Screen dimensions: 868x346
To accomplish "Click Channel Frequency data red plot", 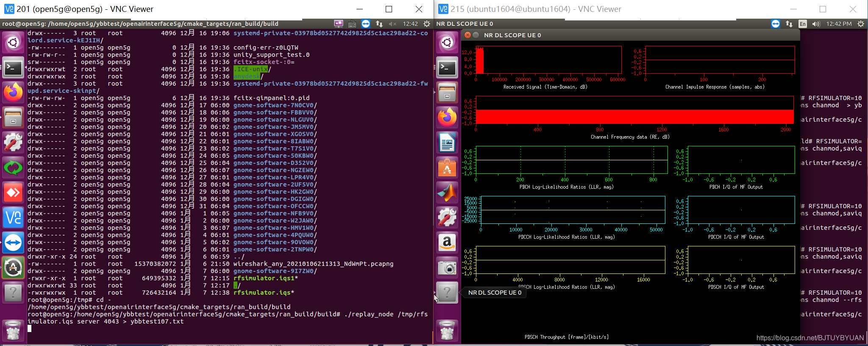I will (635, 110).
